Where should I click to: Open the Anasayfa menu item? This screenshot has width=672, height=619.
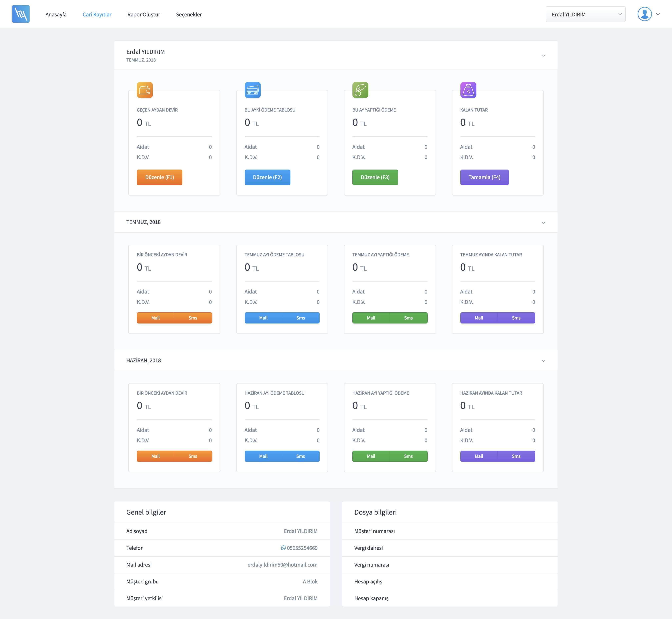(x=56, y=14)
